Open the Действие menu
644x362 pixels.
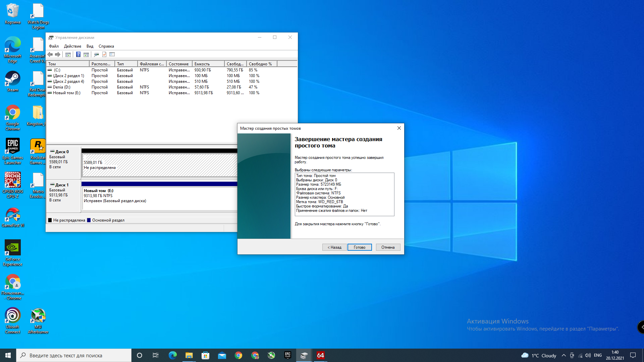72,46
